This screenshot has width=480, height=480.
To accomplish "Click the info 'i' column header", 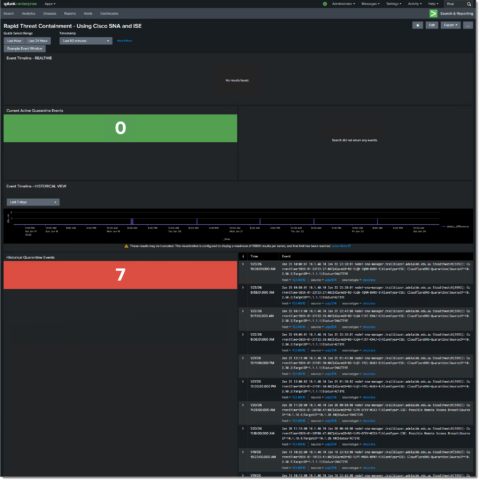I will pyautogui.click(x=243, y=256).
